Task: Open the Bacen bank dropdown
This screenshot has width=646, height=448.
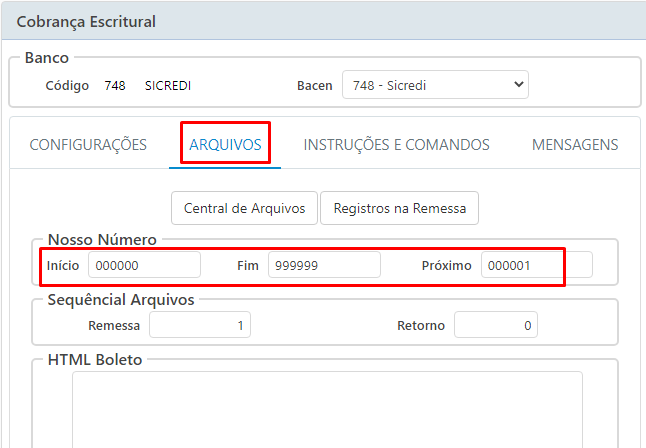Action: (435, 85)
